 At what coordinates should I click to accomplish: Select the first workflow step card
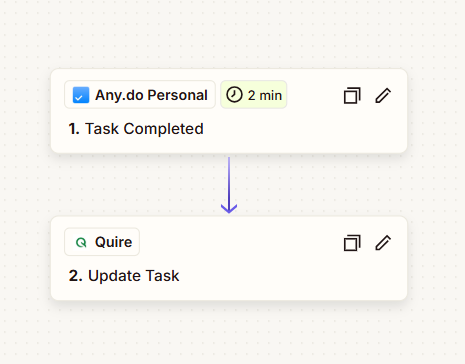(x=229, y=111)
